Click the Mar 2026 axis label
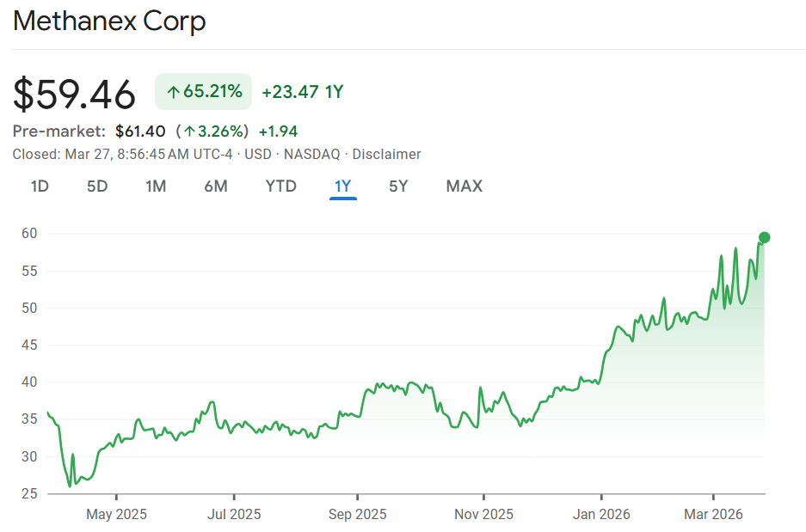This screenshot has width=806, height=532. coord(713,514)
